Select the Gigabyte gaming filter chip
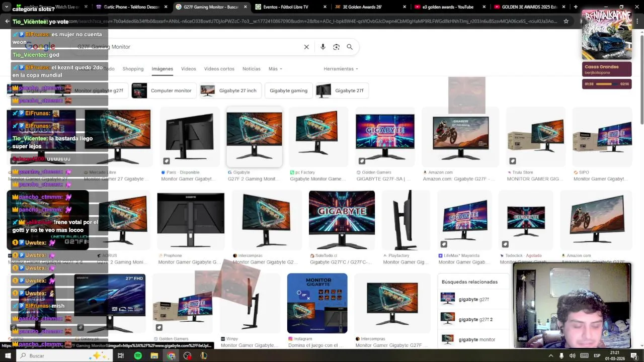The height and width of the screenshot is (362, 644). click(288, 90)
